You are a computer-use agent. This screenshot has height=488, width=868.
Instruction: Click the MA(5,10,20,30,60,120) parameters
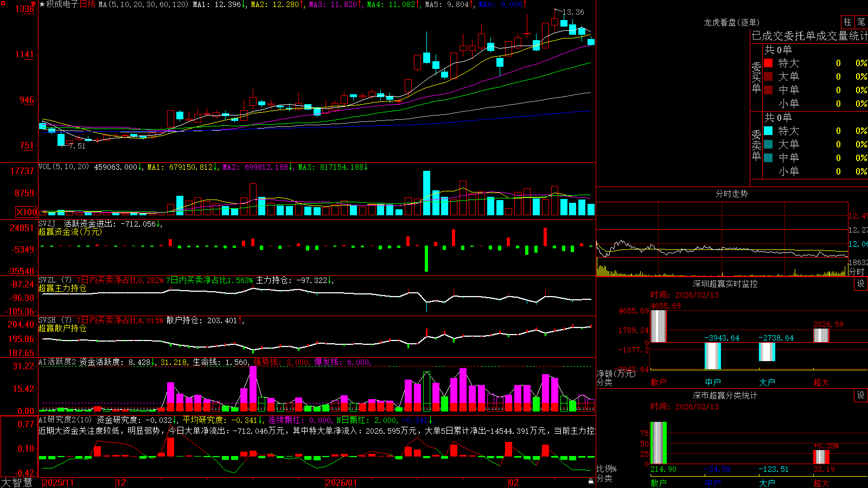coord(143,4)
